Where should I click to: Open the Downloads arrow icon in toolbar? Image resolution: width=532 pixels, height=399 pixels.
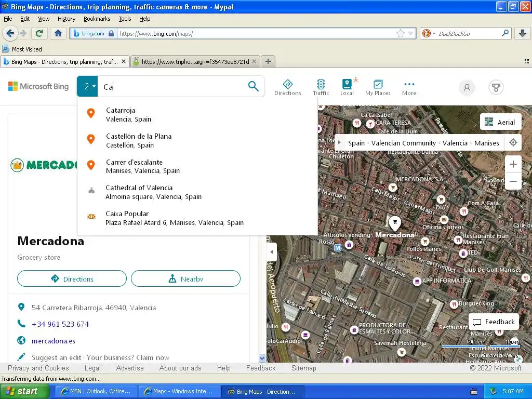[x=523, y=33]
